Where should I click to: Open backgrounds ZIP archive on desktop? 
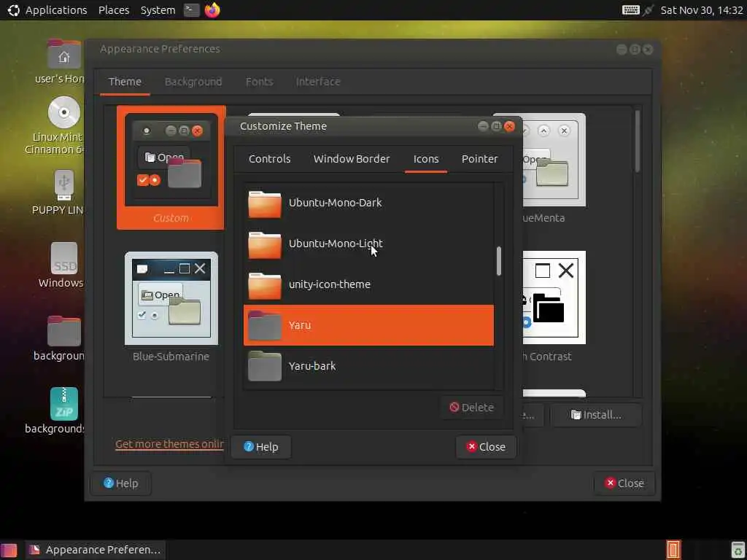64,404
